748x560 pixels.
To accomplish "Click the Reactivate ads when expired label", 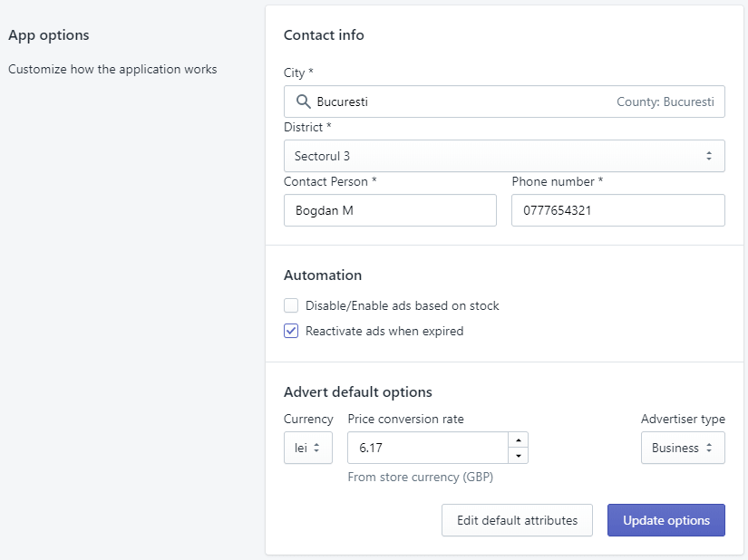I will tap(384, 332).
